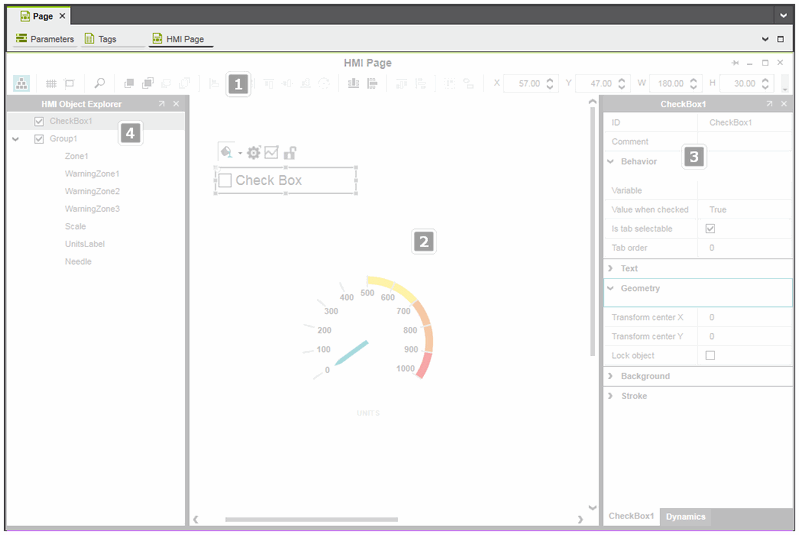The height and width of the screenshot is (535, 799).
Task: Toggle the Group1 checkbox in explorer
Action: point(39,139)
